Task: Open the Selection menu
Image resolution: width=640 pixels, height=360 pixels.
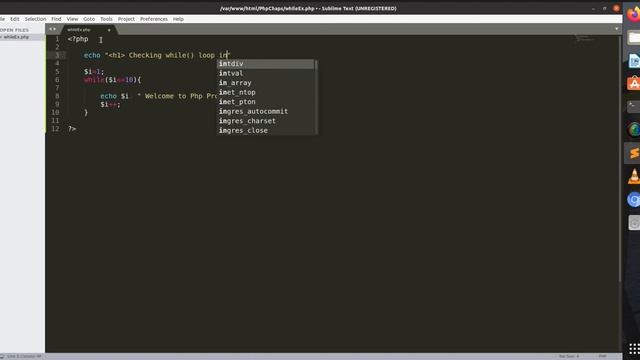Action: pos(35,19)
